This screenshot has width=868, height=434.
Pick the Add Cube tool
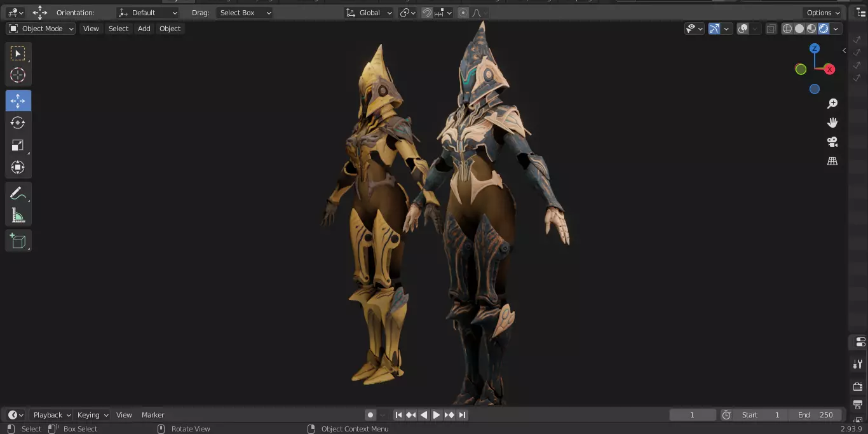tap(18, 241)
